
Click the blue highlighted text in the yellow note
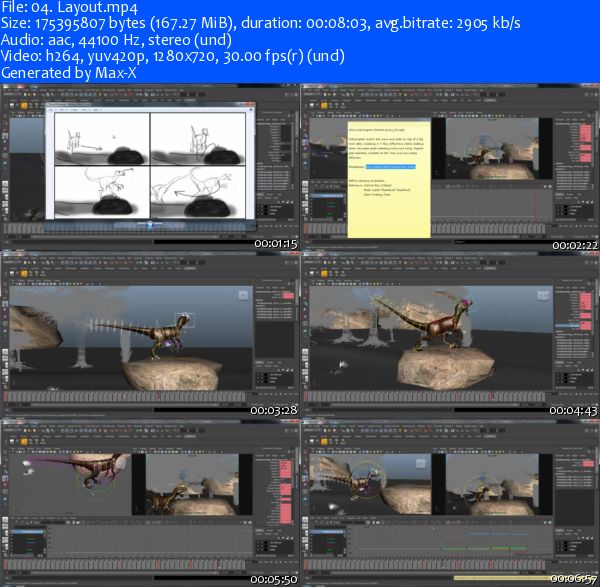[x=390, y=167]
